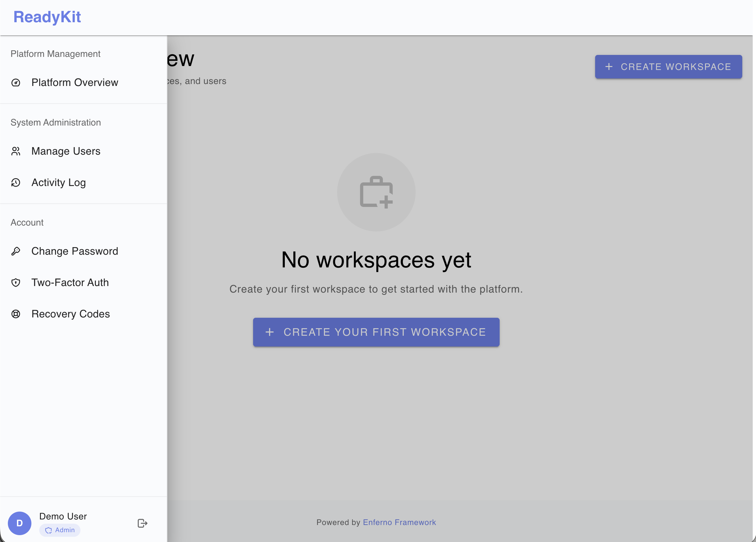
Task: Log out using the sign-out icon
Action: pyautogui.click(x=143, y=523)
